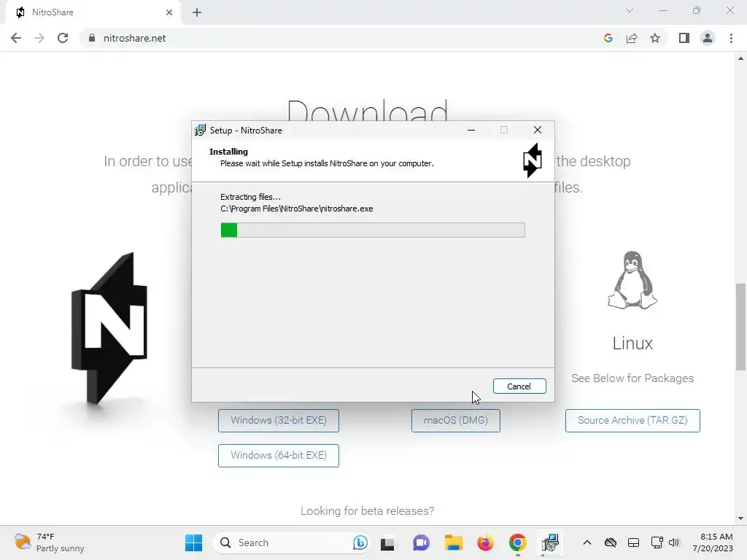Screen dimensions: 747x560
Task: Open volume control tray icon
Action: pos(673,542)
